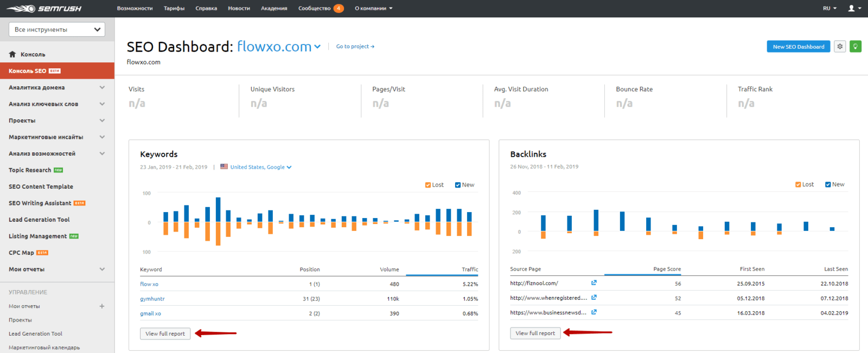Screen dimensions: 868x353
Task: Open Маркетинговый календарь link
Action: pyautogui.click(x=44, y=348)
